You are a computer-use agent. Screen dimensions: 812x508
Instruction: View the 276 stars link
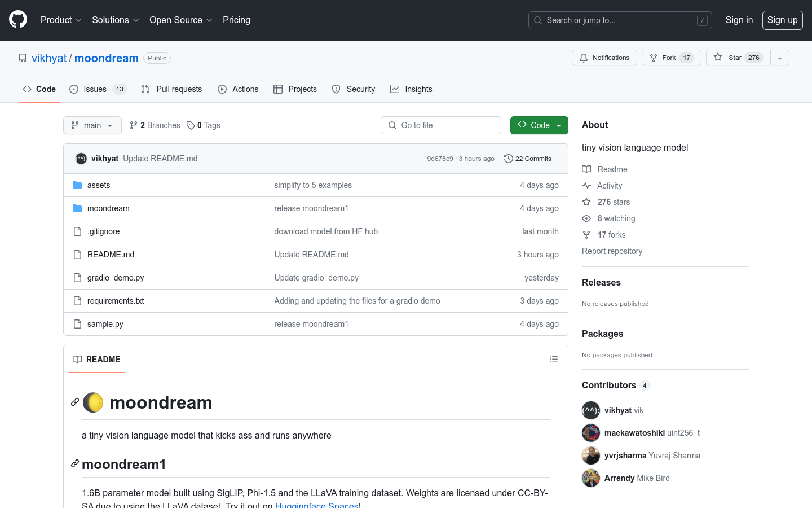pyautogui.click(x=606, y=202)
